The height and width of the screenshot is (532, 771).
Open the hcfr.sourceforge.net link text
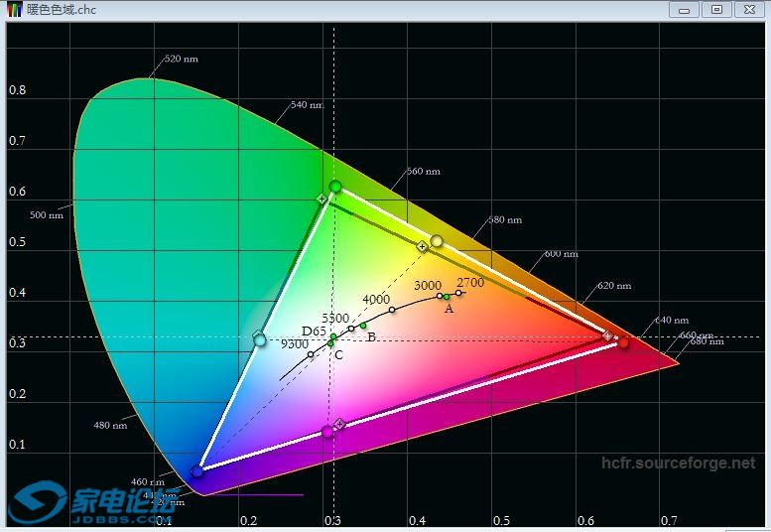tap(678, 463)
